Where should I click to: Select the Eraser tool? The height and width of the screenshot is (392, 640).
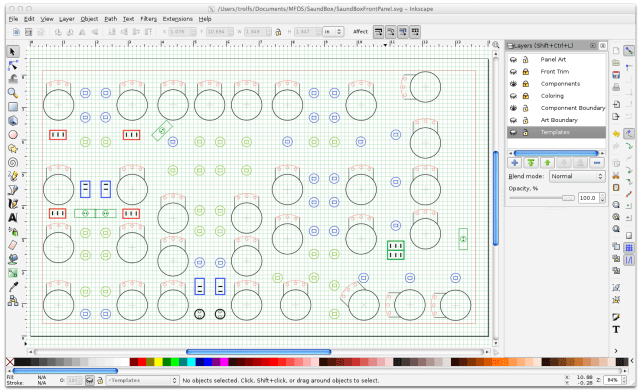(x=13, y=245)
